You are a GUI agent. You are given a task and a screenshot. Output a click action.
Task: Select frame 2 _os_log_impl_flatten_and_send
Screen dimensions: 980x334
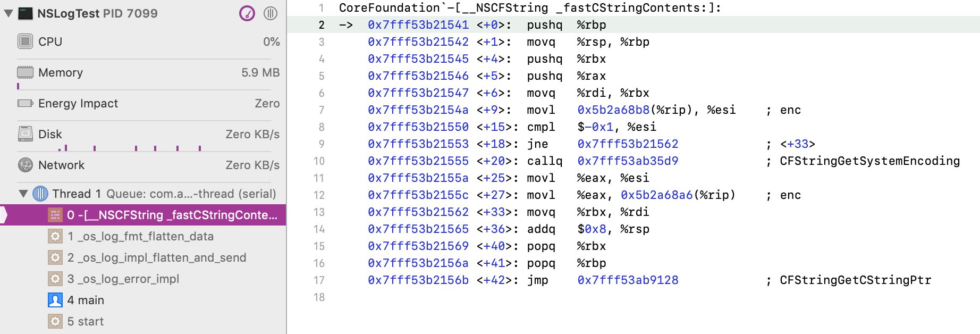[x=156, y=257]
